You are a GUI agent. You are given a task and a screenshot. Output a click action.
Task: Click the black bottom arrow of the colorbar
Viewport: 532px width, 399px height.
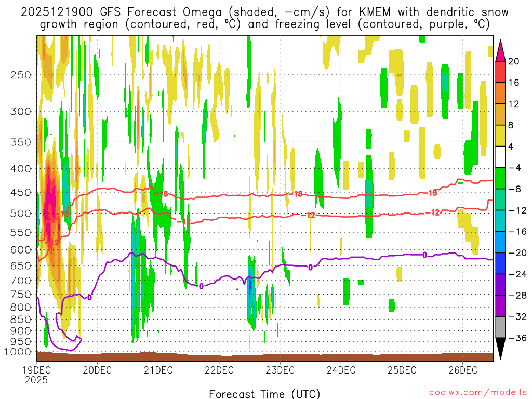[x=500, y=348]
